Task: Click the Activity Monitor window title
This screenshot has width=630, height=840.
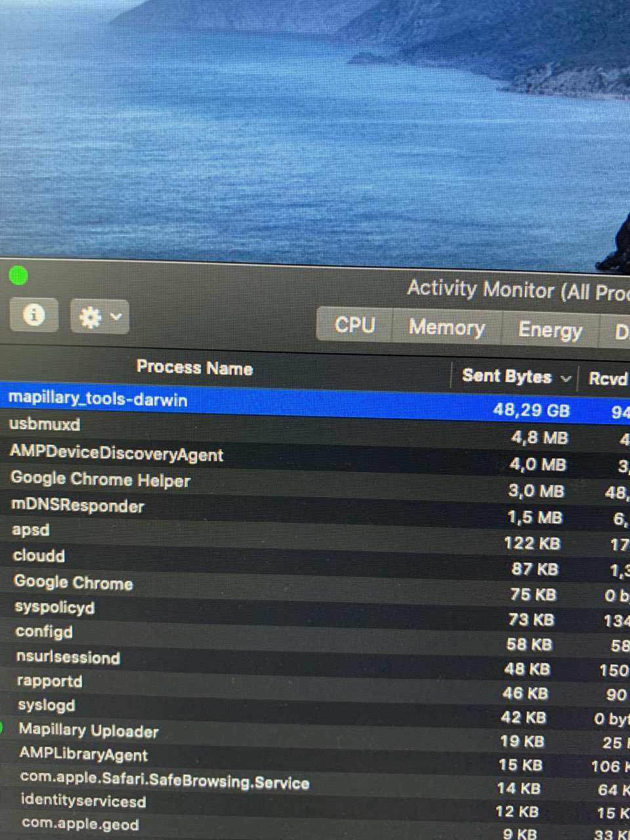Action: pyautogui.click(x=518, y=289)
